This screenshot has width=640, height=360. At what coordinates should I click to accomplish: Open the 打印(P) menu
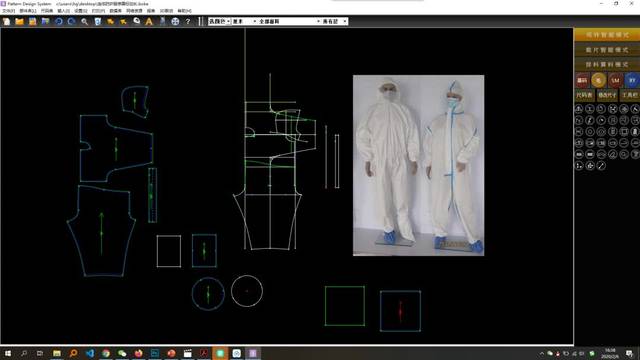click(x=98, y=11)
